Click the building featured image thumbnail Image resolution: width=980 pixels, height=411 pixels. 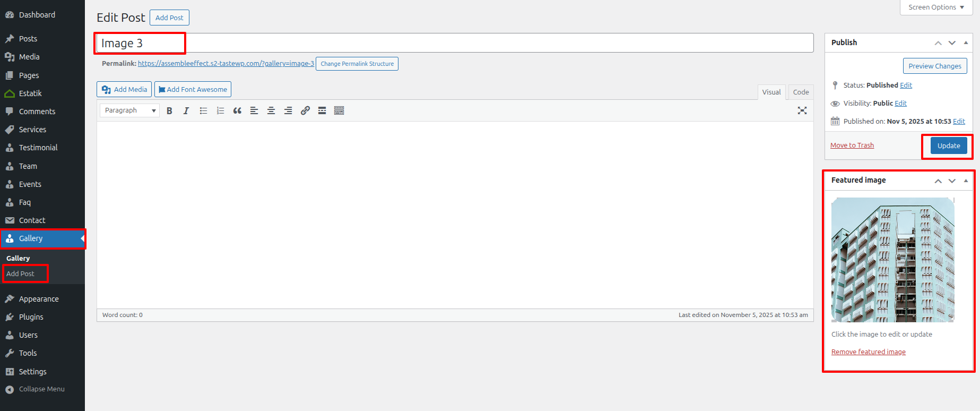tap(892, 260)
